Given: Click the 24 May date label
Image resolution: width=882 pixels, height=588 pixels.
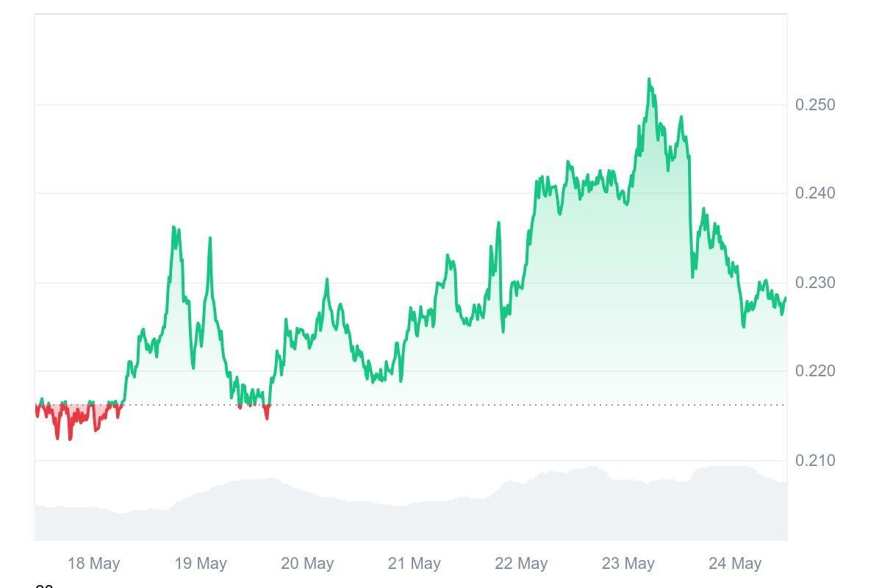Looking at the screenshot, I should pyautogui.click(x=735, y=564).
